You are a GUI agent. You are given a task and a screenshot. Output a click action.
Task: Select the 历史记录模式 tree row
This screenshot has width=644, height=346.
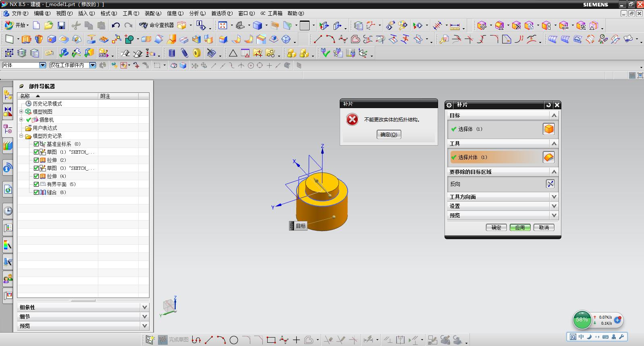pyautogui.click(x=47, y=104)
